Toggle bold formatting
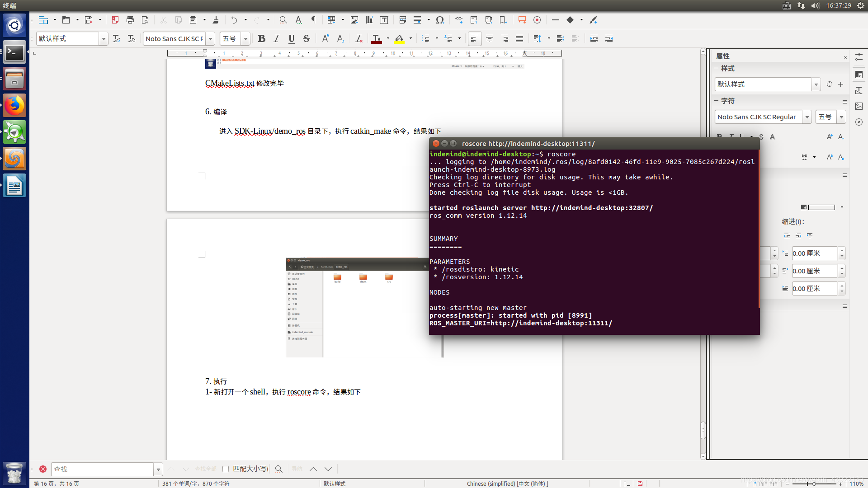Screen dimensions: 868x488 [x=261, y=39]
